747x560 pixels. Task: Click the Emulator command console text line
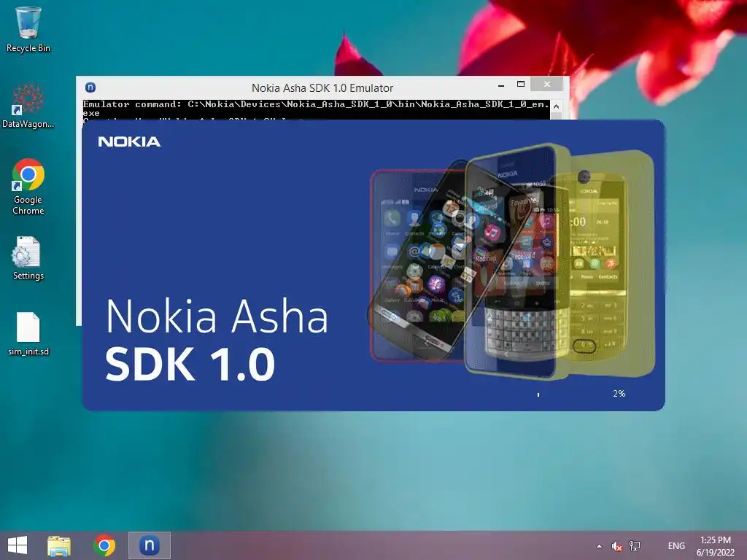click(316, 109)
